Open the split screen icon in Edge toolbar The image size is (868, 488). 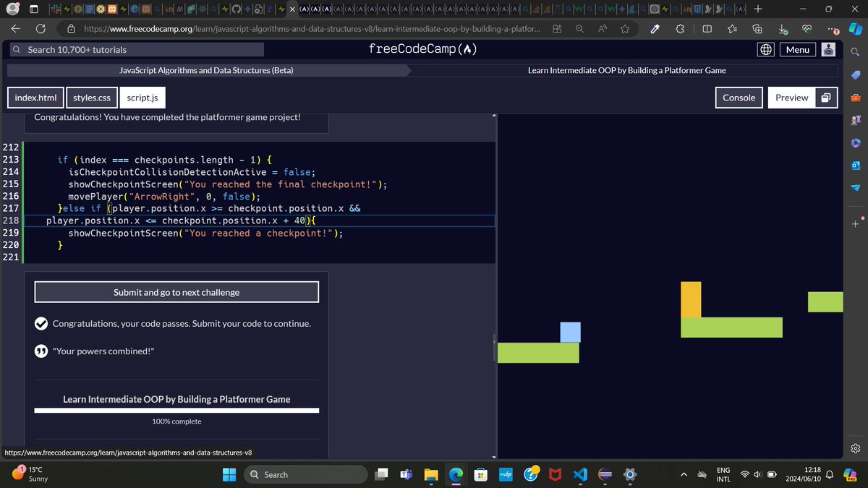coord(707,29)
